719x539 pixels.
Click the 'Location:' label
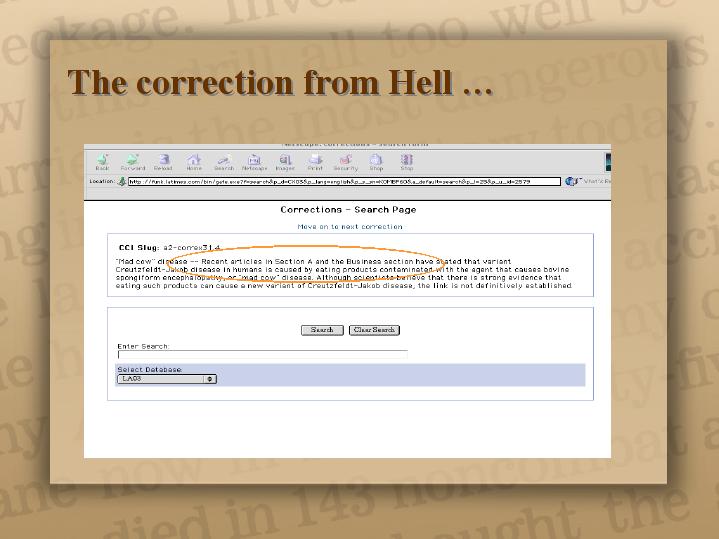coord(102,181)
